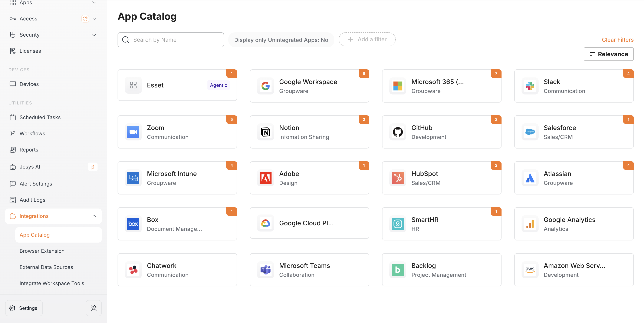This screenshot has height=323, width=644.
Task: Expand the Security section chevron
Action: point(94,35)
